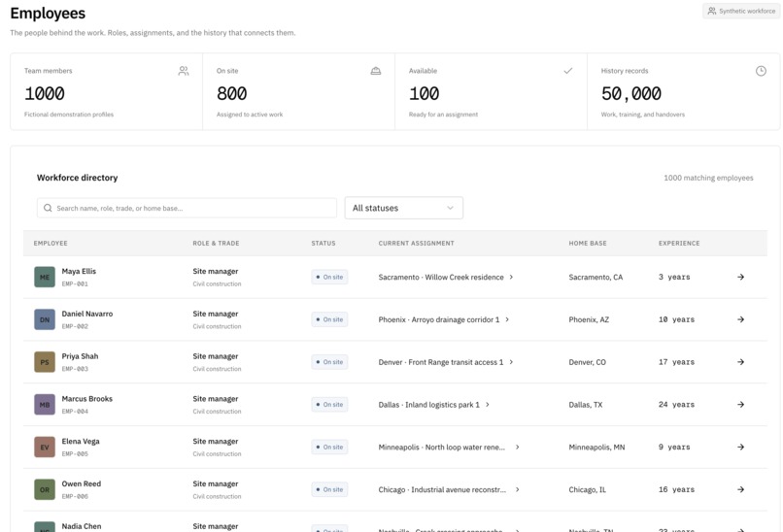Open Marcus Brooks row arrow
This screenshot has height=532, width=783.
(740, 404)
